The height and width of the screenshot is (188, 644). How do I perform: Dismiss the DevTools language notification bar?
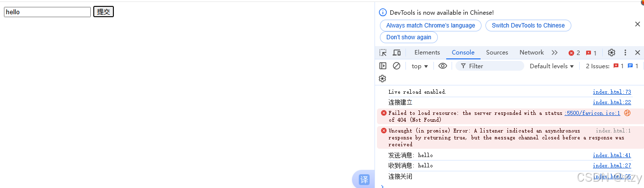638,24
